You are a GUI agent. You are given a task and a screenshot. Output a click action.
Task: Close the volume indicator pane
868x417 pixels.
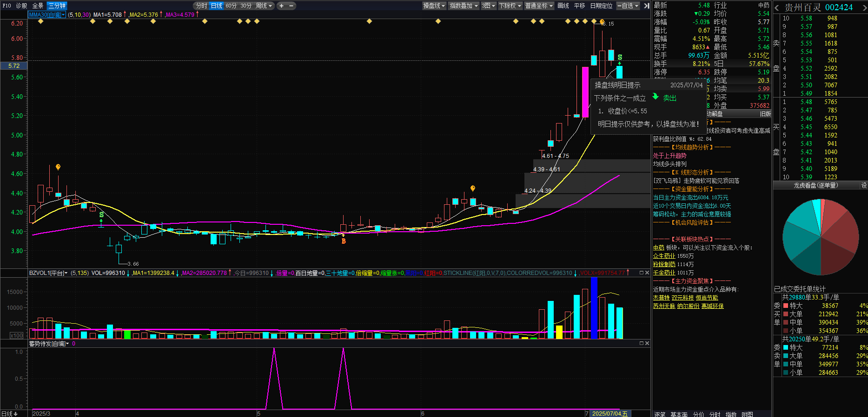tap(647, 273)
